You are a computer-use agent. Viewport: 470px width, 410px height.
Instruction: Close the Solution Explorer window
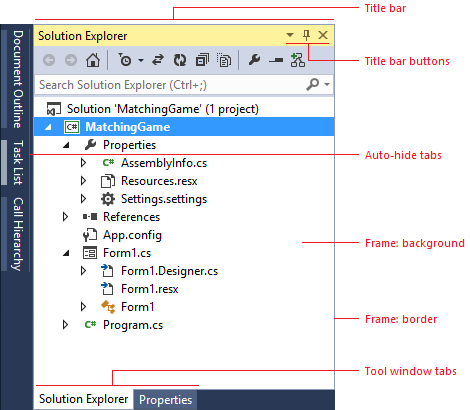pyautogui.click(x=323, y=35)
